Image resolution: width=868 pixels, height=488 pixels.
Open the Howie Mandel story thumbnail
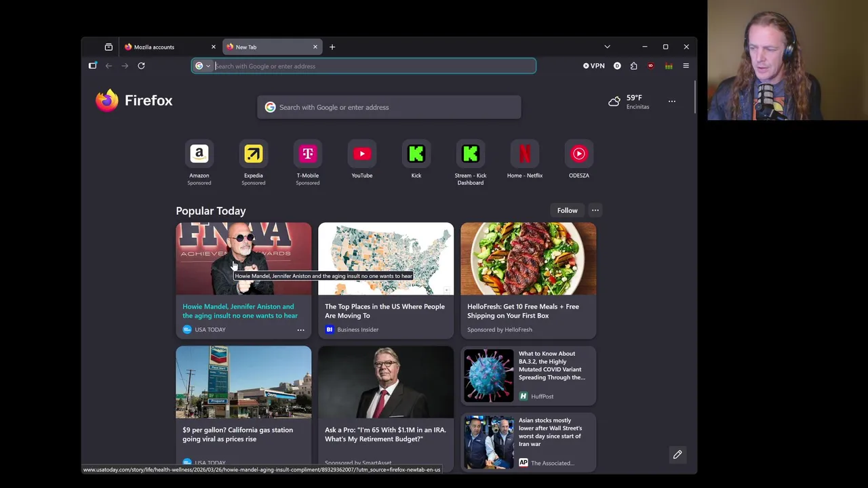click(x=243, y=259)
